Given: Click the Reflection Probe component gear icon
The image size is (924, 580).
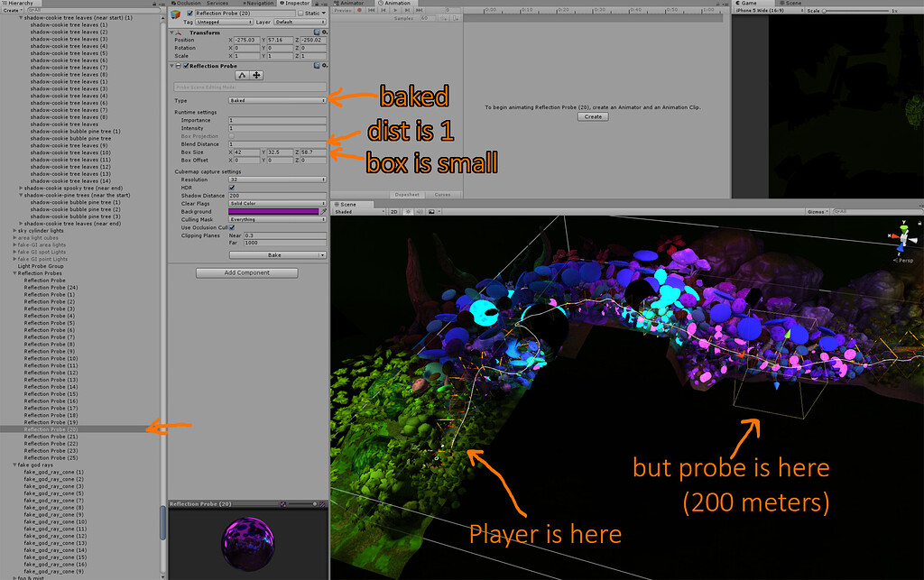Looking at the screenshot, I should 325,65.
